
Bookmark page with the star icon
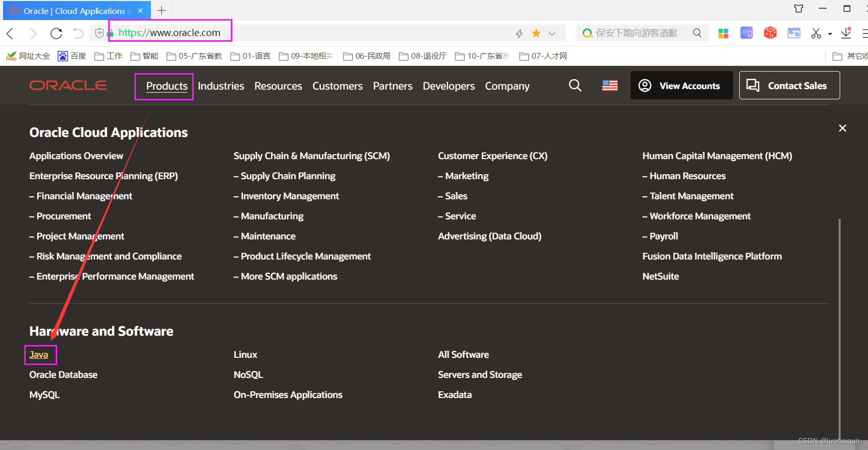pyautogui.click(x=536, y=33)
